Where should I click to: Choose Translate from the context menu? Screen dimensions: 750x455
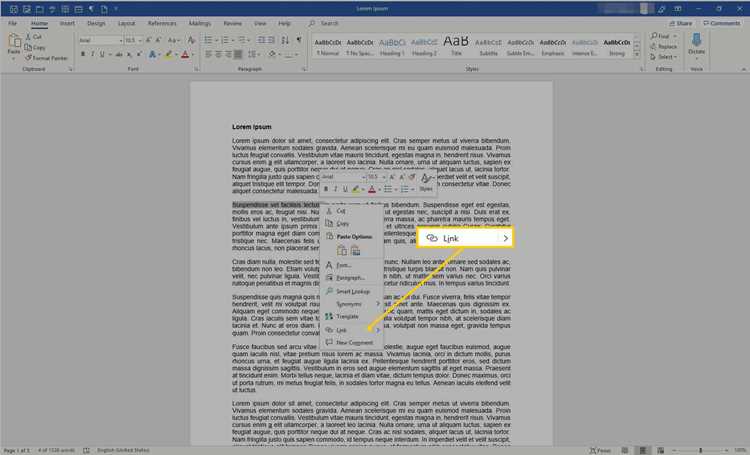(352, 317)
